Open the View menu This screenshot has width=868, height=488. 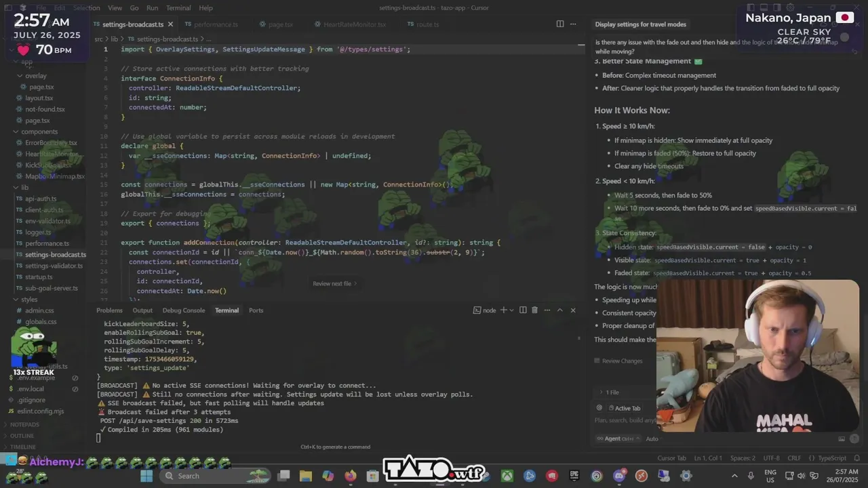pos(115,8)
